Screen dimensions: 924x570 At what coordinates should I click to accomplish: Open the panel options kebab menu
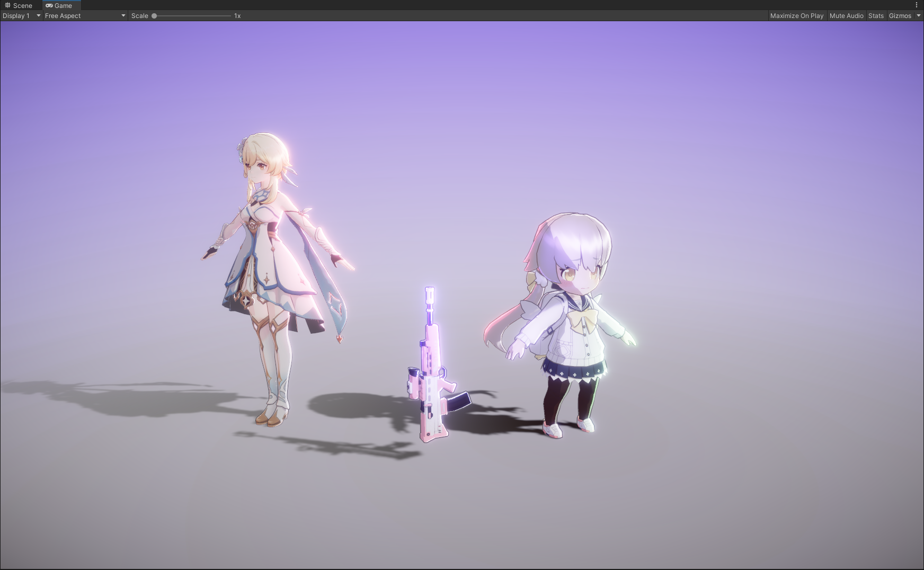917,5
